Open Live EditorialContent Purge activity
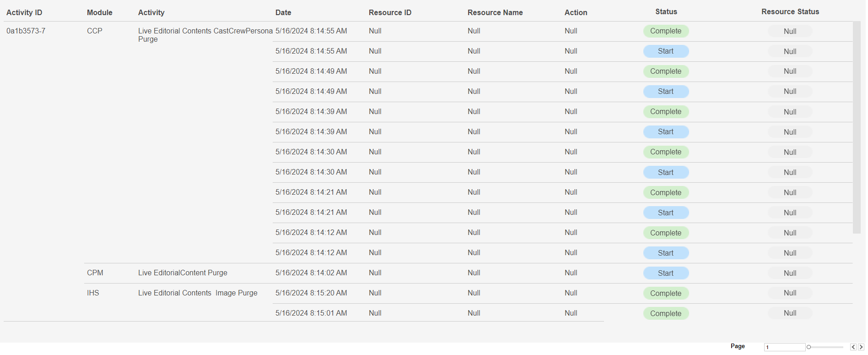Viewport: 868px width, 355px height. pos(183,273)
